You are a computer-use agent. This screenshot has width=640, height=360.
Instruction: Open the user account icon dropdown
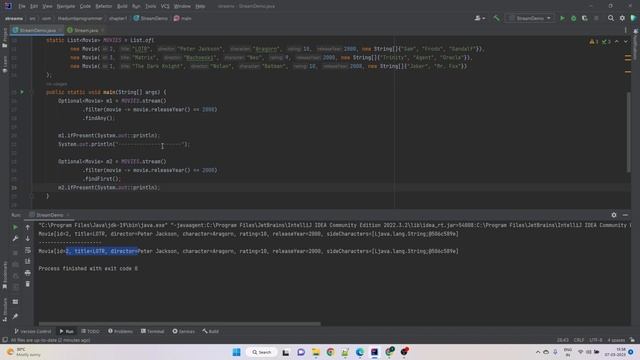click(x=479, y=18)
